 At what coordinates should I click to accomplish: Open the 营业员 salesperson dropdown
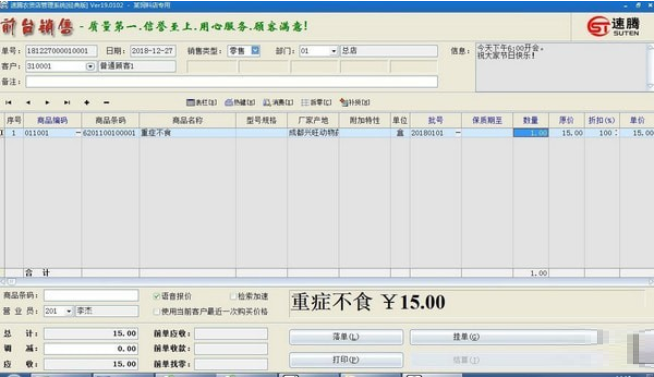point(69,312)
